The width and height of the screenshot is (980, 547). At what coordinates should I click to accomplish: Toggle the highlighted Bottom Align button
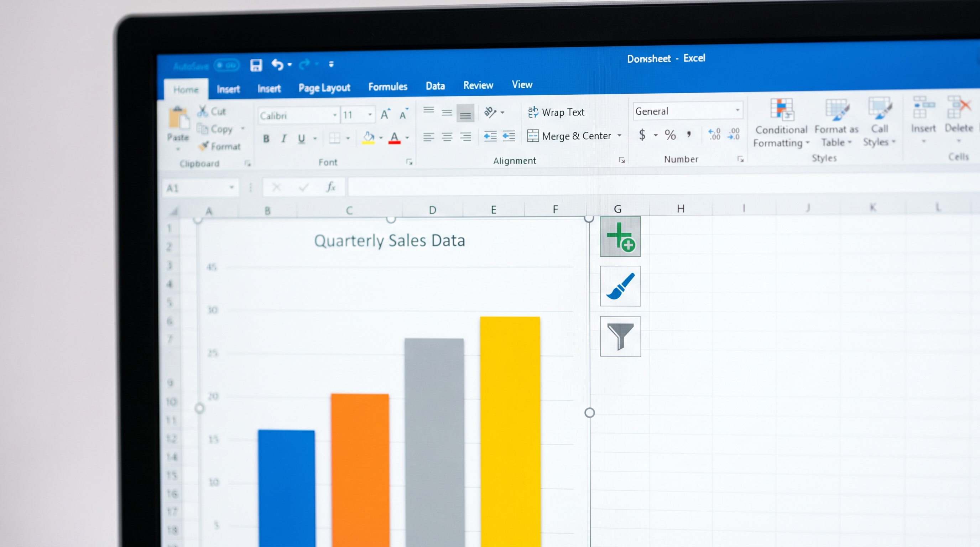point(465,113)
